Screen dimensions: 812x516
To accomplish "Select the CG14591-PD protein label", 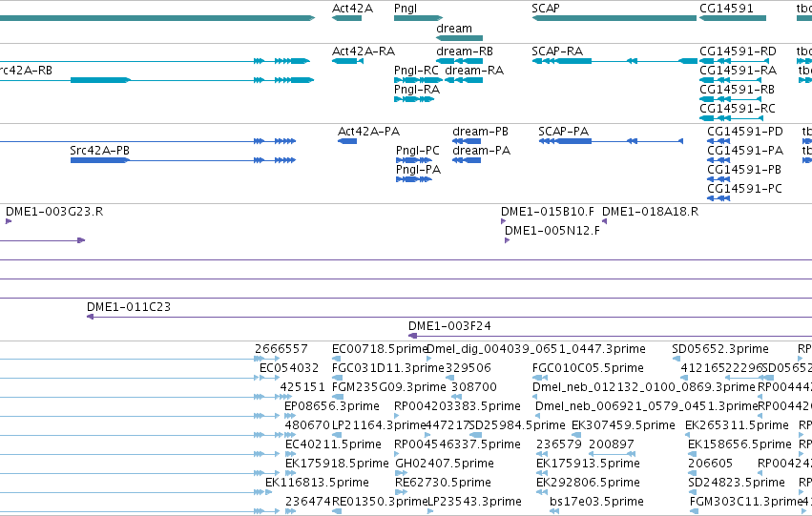I will pyautogui.click(x=745, y=132).
